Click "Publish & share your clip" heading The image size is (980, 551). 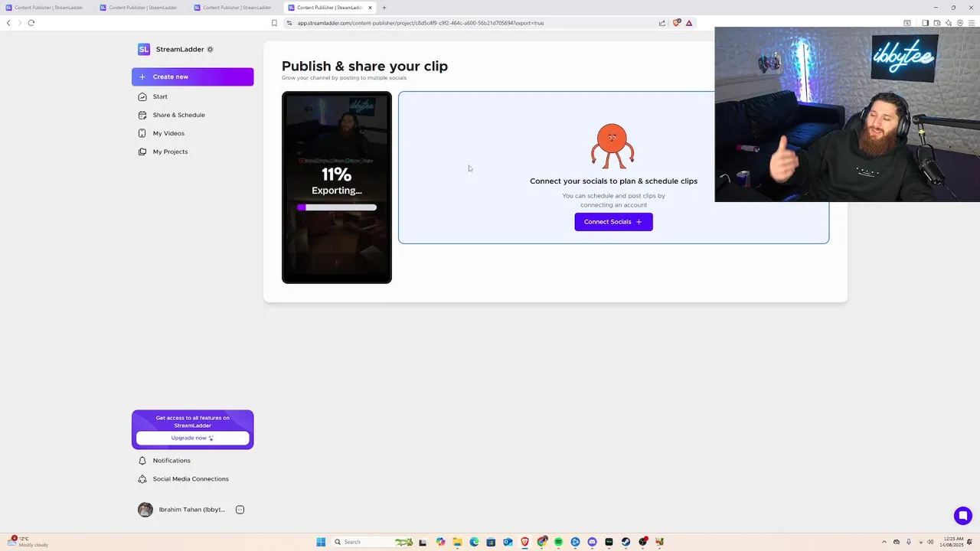click(364, 66)
